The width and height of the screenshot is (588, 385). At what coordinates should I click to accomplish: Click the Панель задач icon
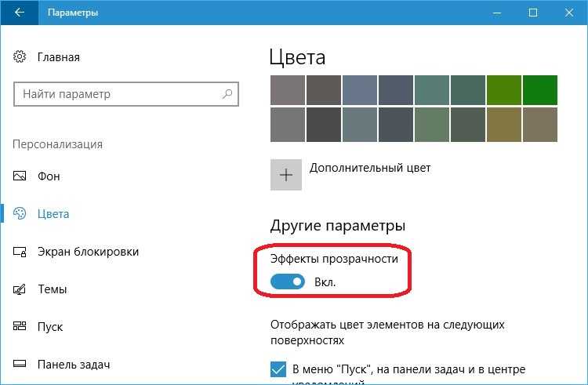[20, 364]
